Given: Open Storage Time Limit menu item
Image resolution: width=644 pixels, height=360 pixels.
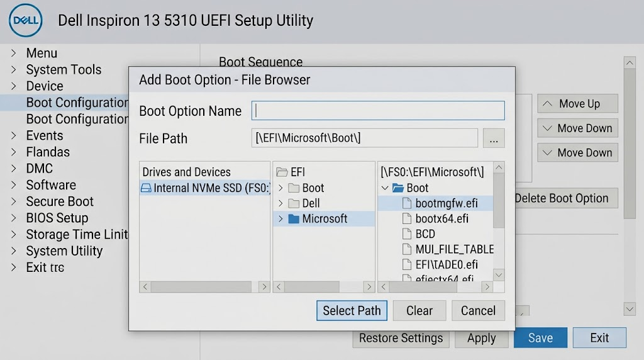Looking at the screenshot, I should tap(77, 234).
